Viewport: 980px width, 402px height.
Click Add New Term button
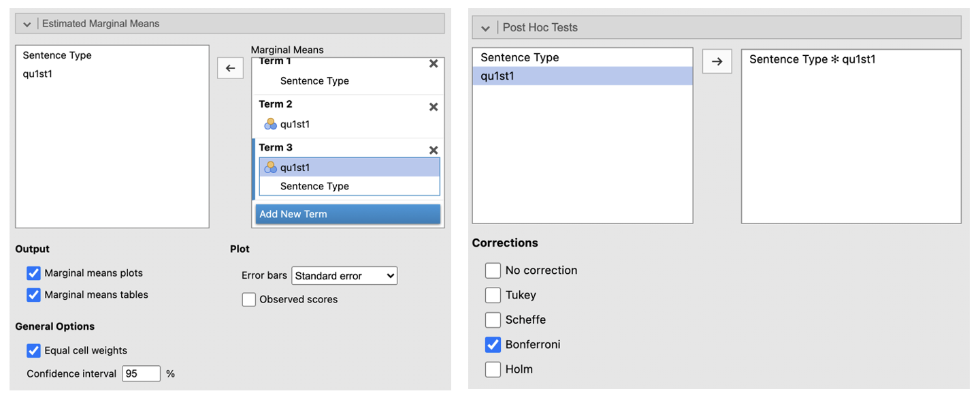pos(348,214)
